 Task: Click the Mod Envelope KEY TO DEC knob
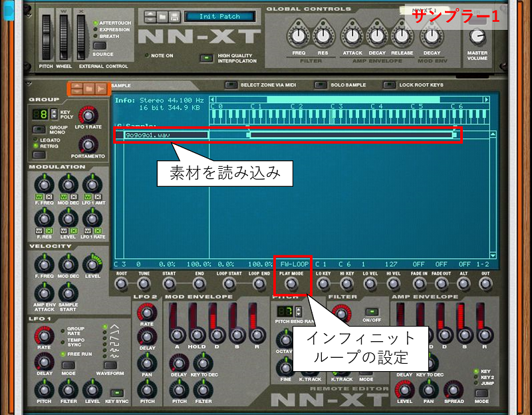coord(203,363)
